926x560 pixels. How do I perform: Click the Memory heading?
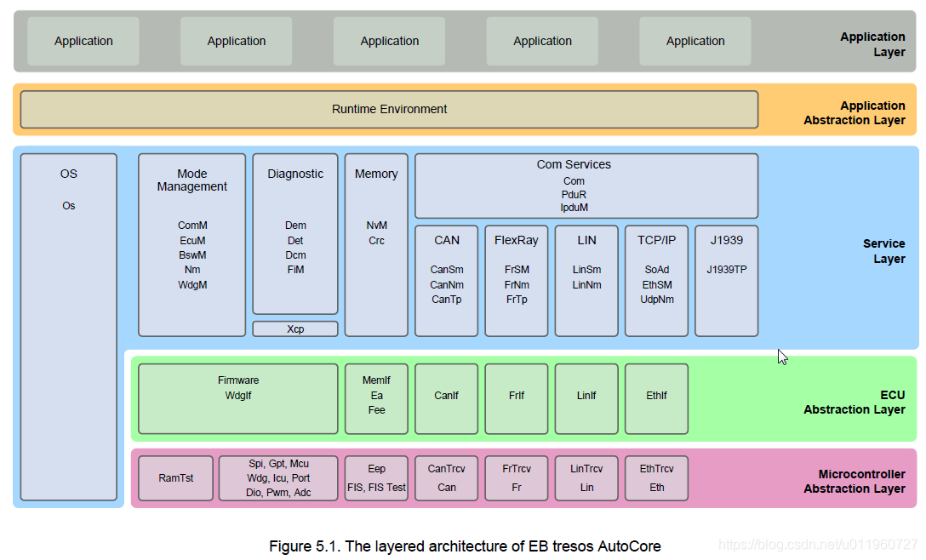pyautogui.click(x=376, y=174)
